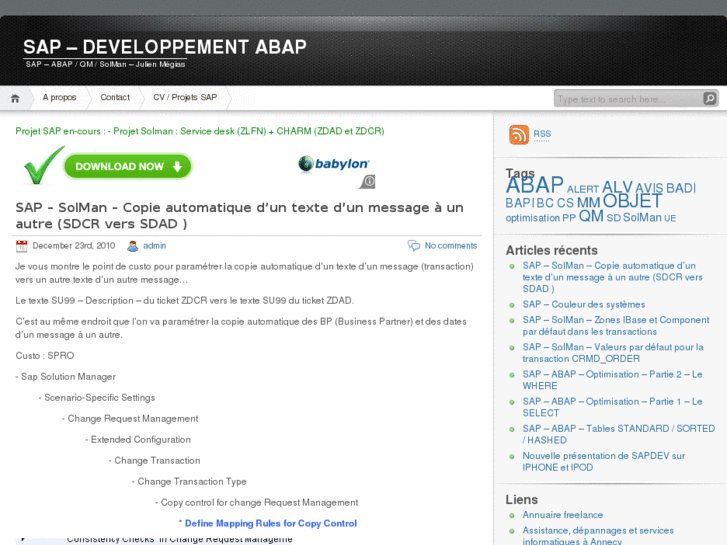The height and width of the screenshot is (545, 727).
Task: Open article Zones IBase et Component
Action: click(x=616, y=326)
